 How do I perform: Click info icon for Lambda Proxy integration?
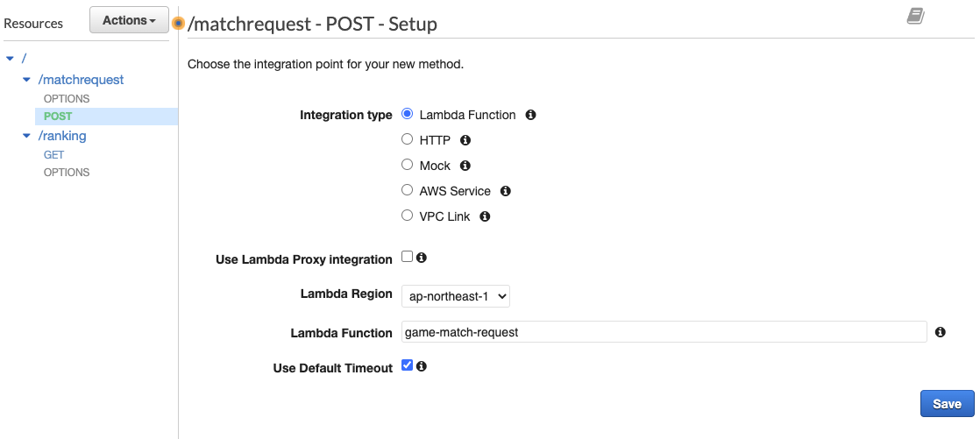click(x=422, y=258)
